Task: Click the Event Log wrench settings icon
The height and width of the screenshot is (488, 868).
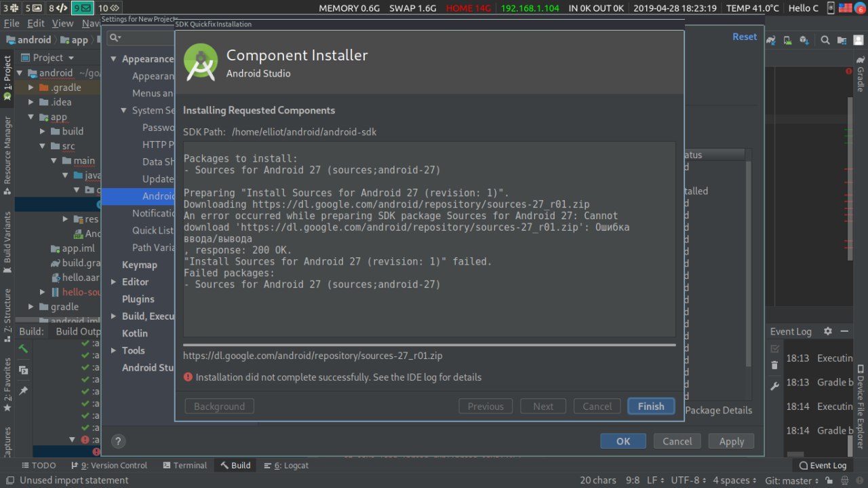Action: (775, 386)
